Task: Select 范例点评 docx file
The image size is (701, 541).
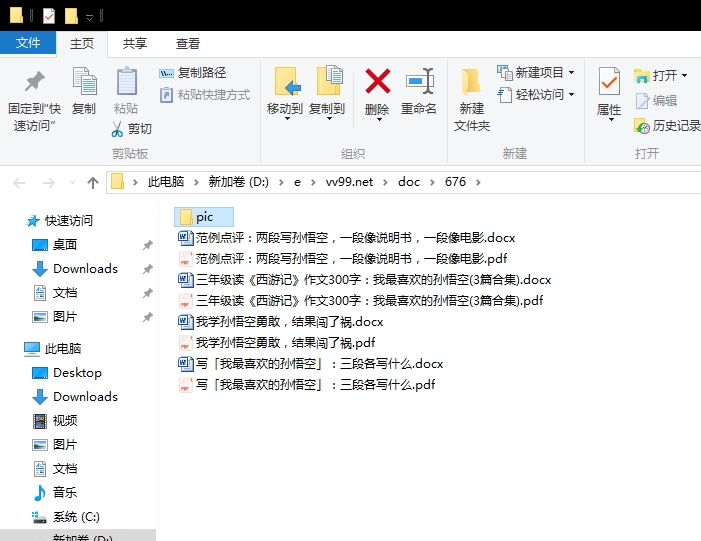Action: pyautogui.click(x=346, y=238)
